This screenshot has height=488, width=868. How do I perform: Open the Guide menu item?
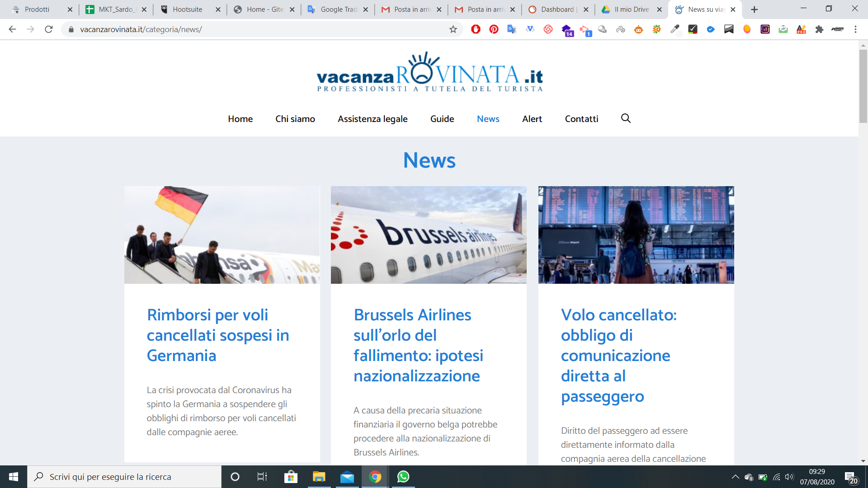coord(442,119)
